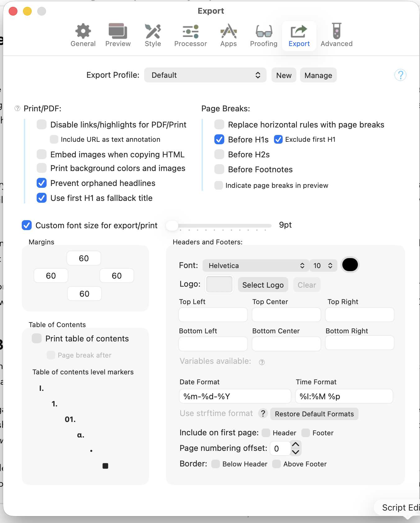Click the Top Left header field

tap(213, 315)
